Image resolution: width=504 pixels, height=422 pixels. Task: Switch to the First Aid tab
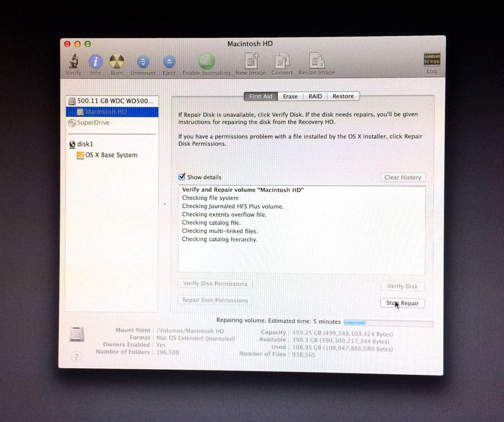pos(261,96)
